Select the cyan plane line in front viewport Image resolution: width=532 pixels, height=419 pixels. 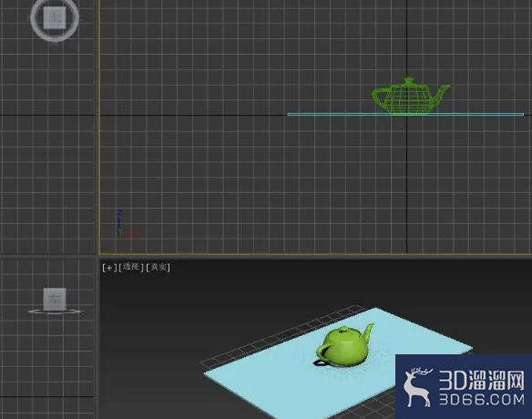405,115
